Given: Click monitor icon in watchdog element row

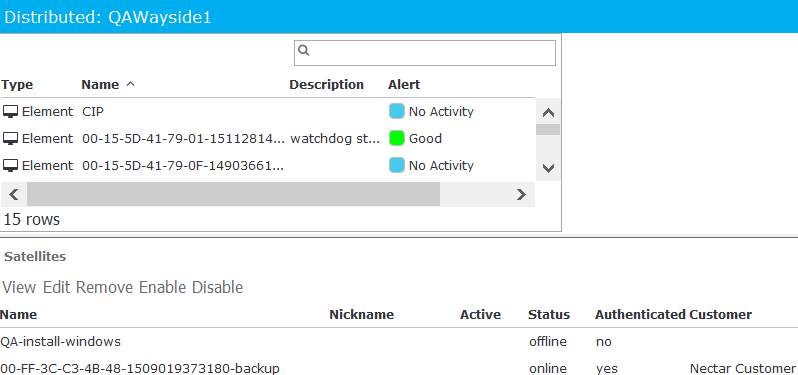Looking at the screenshot, I should coord(11,138).
